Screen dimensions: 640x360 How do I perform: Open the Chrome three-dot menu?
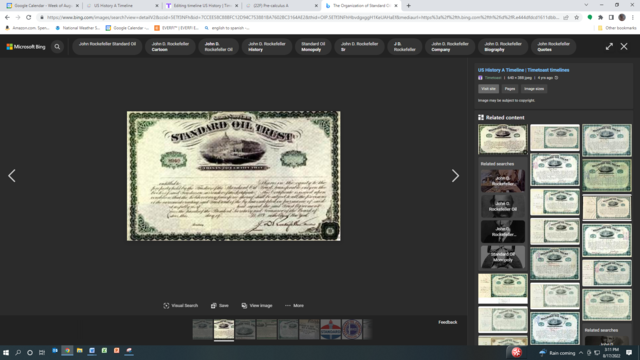pyautogui.click(x=633, y=18)
